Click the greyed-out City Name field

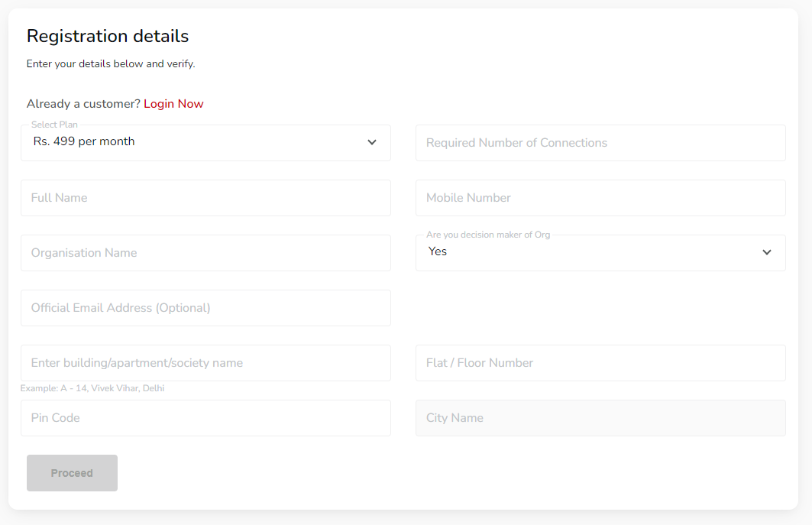click(x=600, y=418)
